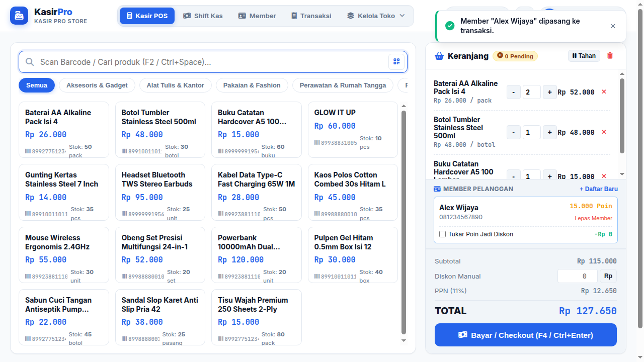Select the Pakaian & Fashion category
Screen dimensions: 644x362
tap(252, 85)
